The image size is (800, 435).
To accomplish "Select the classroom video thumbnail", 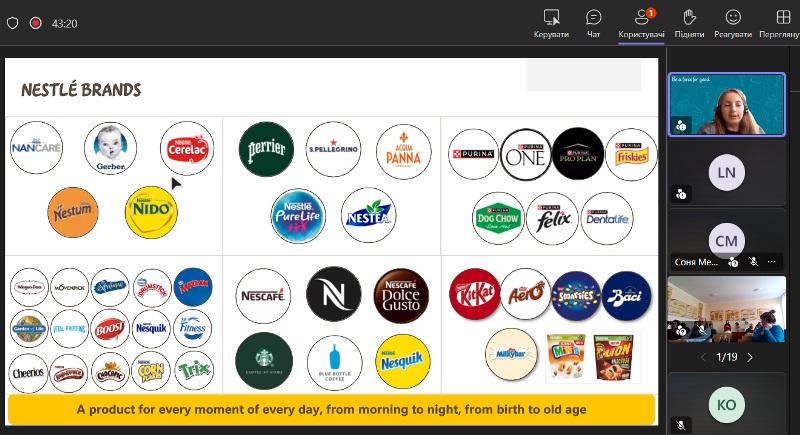I will [727, 309].
